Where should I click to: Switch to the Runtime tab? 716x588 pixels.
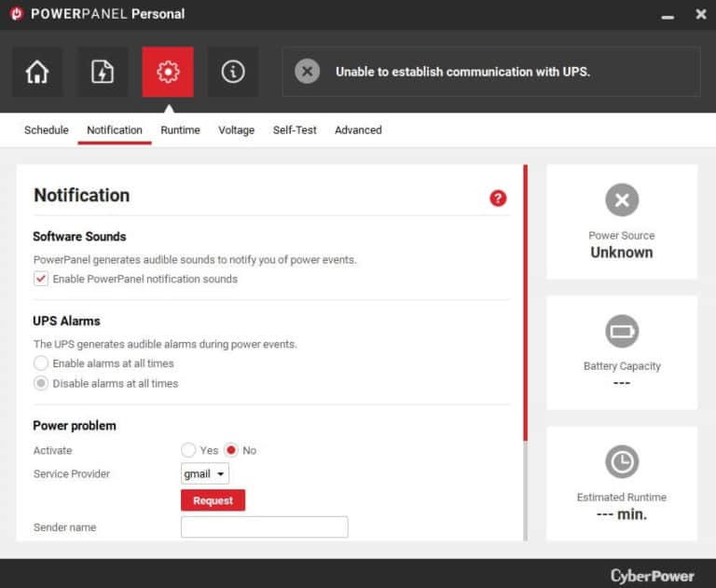[x=180, y=130]
